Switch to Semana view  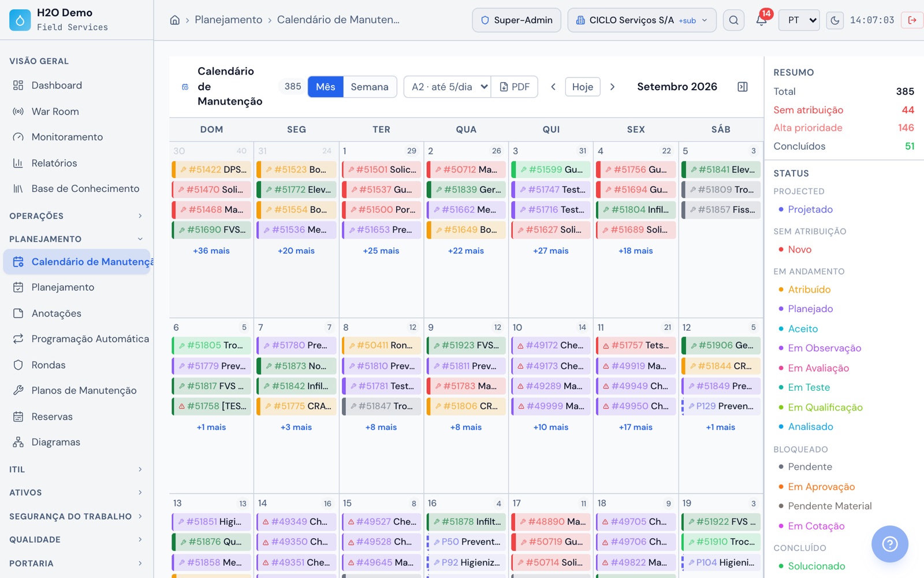pyautogui.click(x=370, y=87)
